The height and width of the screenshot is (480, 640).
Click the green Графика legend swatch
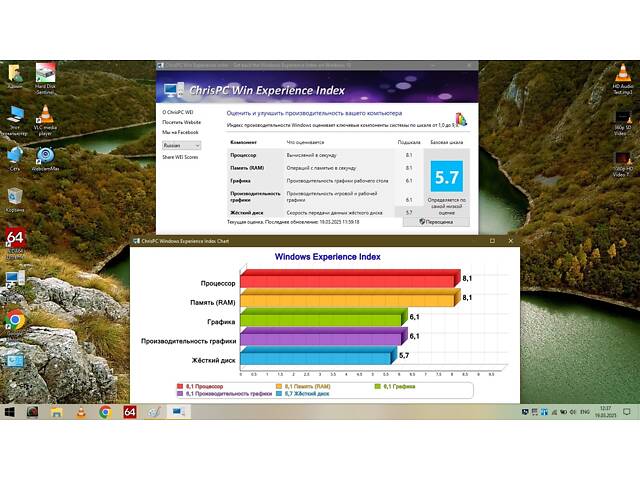(378, 386)
